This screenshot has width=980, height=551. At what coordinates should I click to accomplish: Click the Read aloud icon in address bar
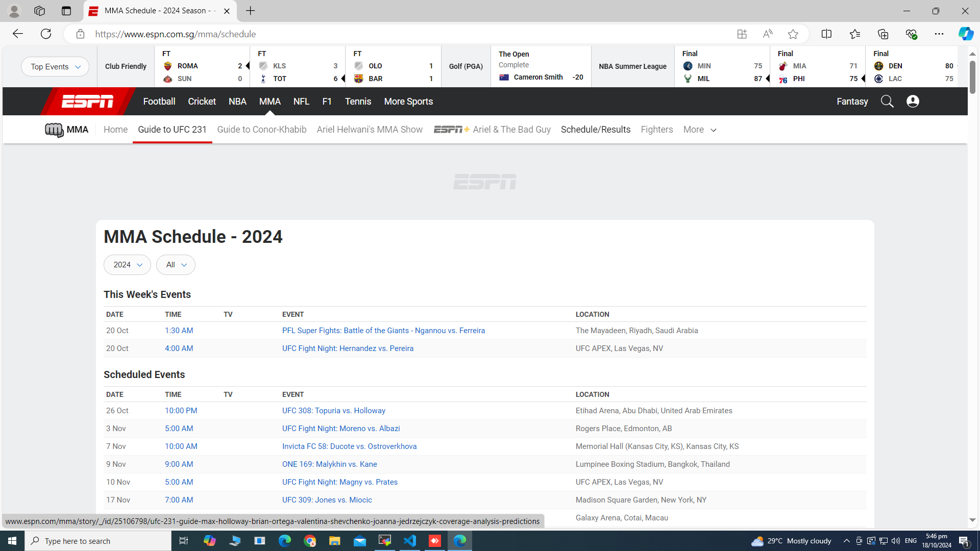768,34
